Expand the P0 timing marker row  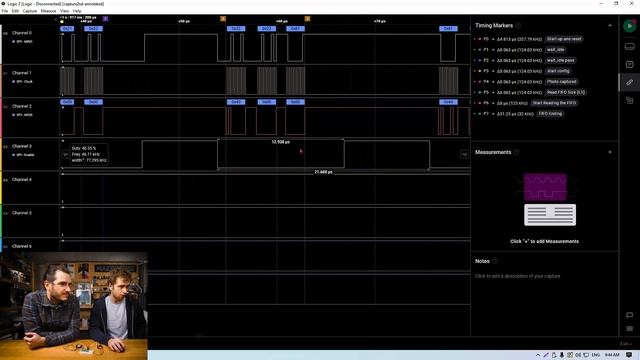click(x=475, y=39)
